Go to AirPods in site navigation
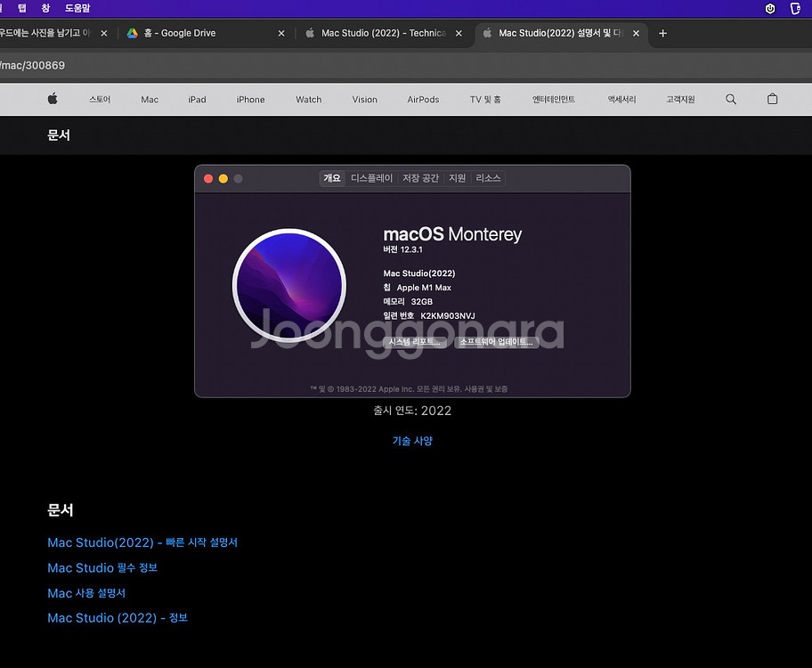Screen dimensions: 812x668 click(423, 100)
